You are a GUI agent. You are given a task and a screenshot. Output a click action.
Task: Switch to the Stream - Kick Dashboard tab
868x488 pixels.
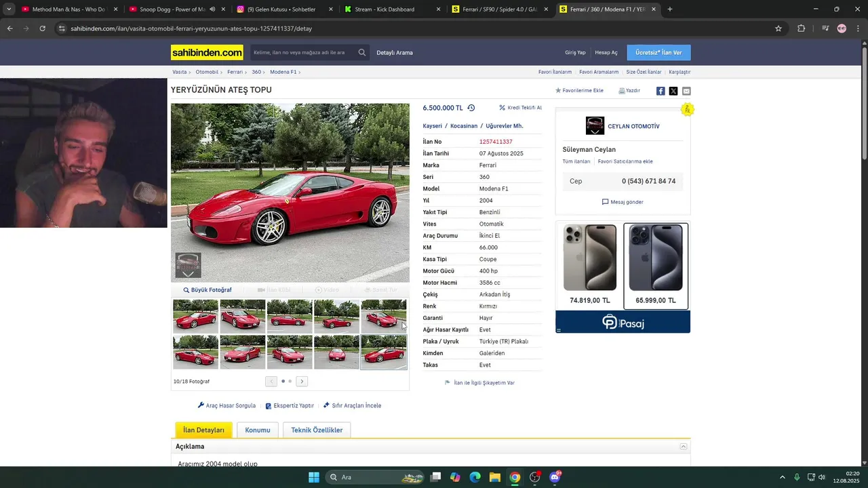pyautogui.click(x=392, y=9)
